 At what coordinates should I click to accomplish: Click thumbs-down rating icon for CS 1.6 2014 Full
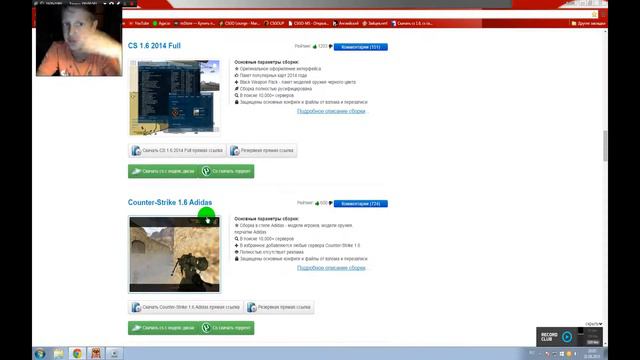pos(331,47)
